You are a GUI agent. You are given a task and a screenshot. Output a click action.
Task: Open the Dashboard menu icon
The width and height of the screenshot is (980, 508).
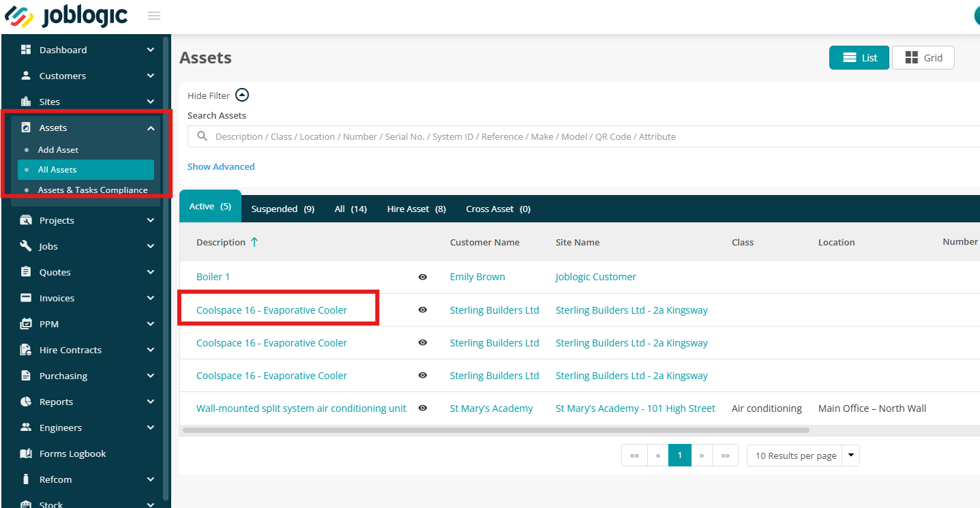click(26, 50)
